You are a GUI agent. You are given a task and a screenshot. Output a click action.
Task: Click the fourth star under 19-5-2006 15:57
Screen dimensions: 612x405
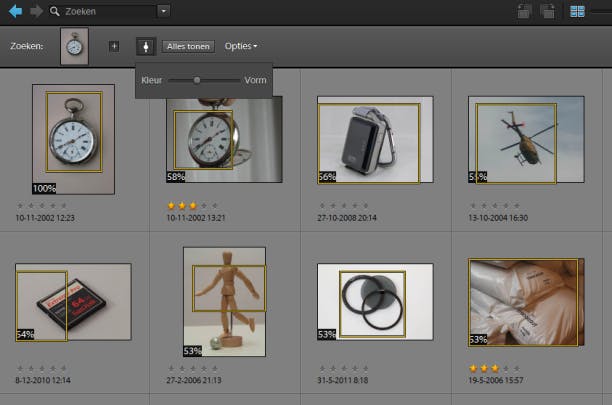tap(506, 368)
